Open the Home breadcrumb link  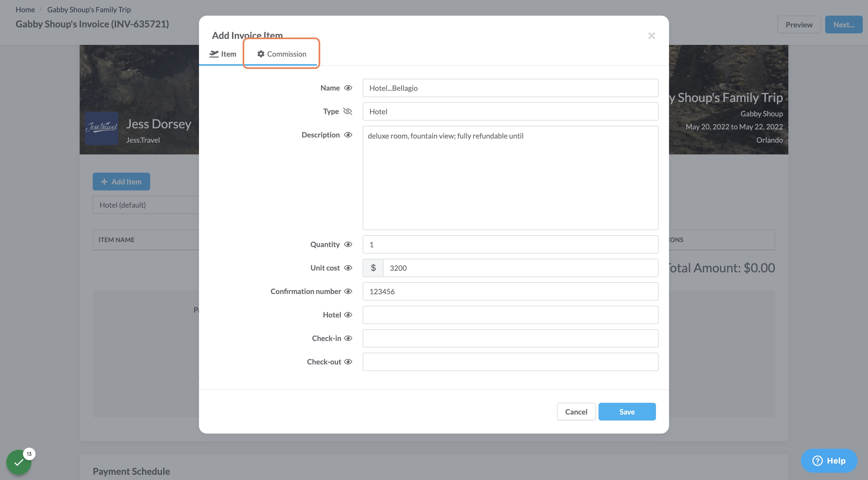[25, 9]
